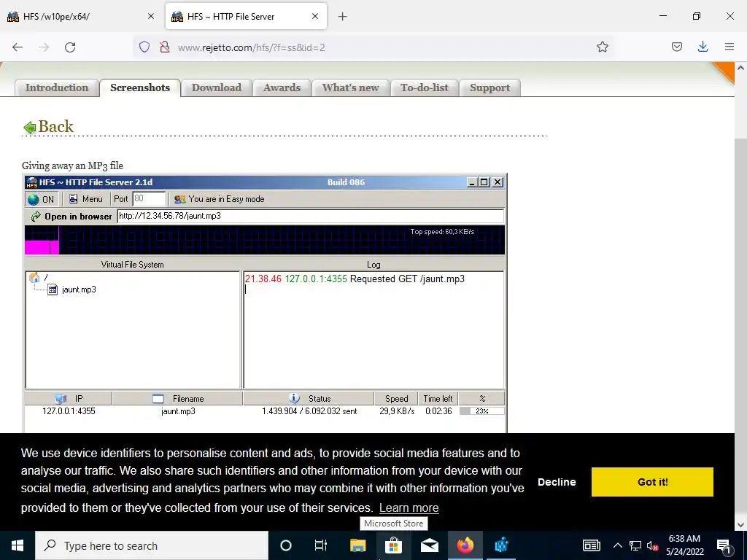
Task: Click the HFS screenshot image
Action: point(266,303)
